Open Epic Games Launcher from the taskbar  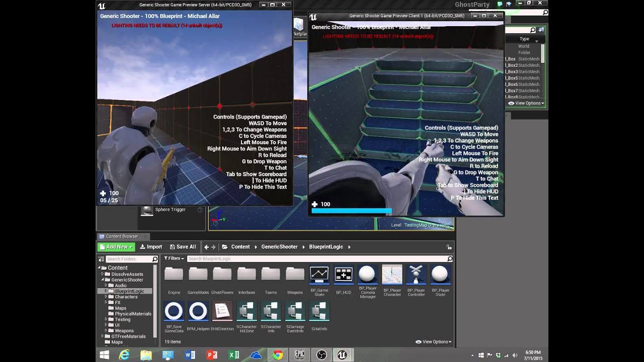point(300,355)
